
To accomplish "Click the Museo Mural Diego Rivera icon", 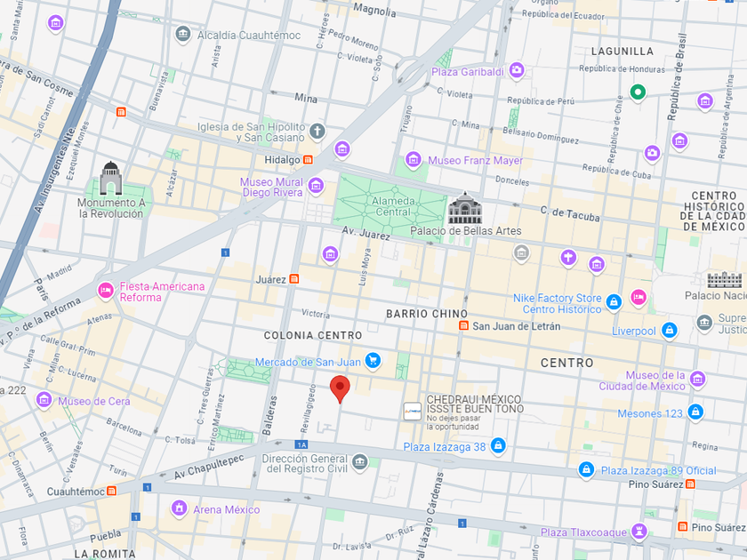I will [x=316, y=186].
